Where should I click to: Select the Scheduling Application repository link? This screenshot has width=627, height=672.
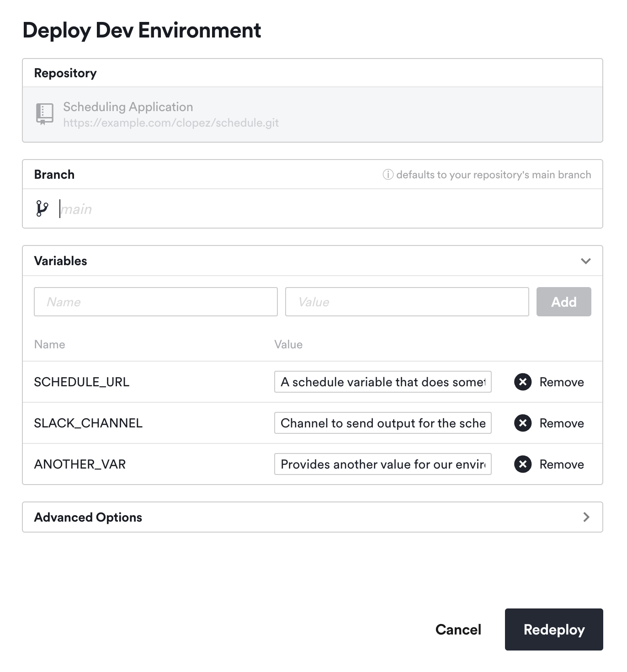128,107
